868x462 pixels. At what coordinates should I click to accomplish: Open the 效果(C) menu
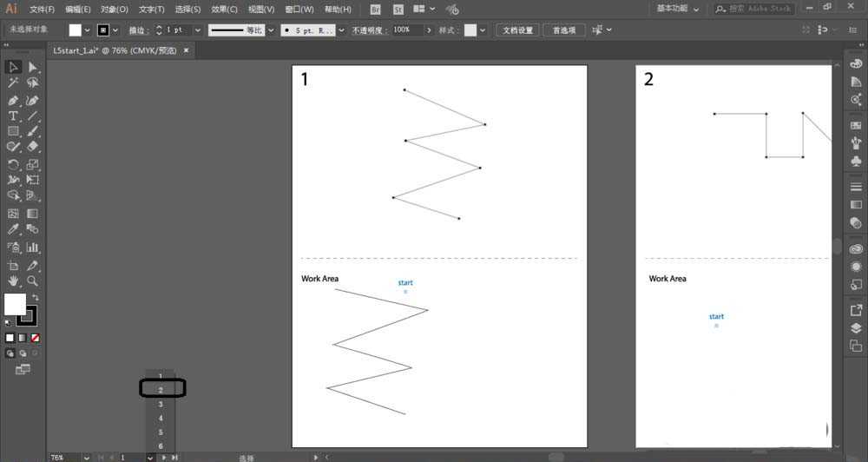[x=224, y=10]
